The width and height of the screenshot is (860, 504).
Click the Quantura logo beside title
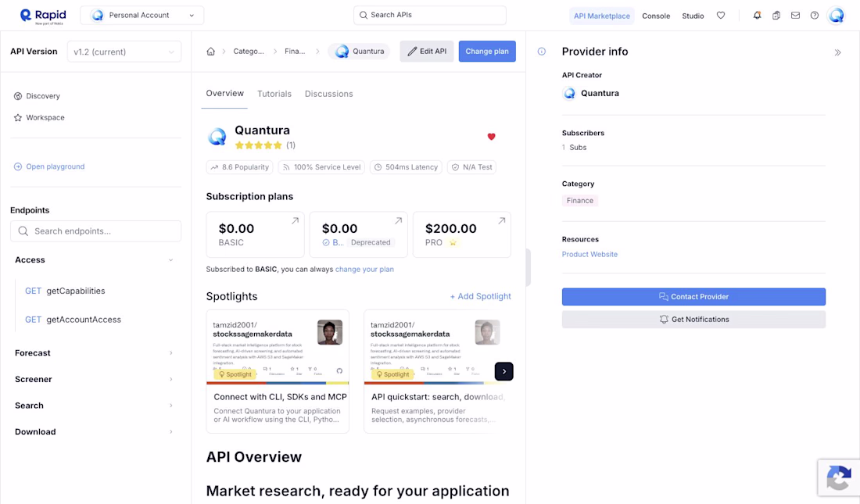(217, 137)
